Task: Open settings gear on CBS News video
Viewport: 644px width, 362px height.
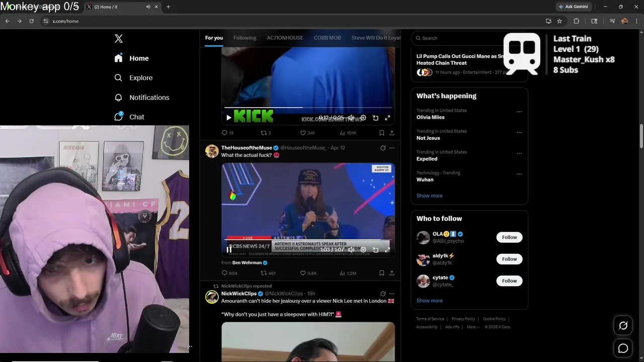Action: coord(363,249)
